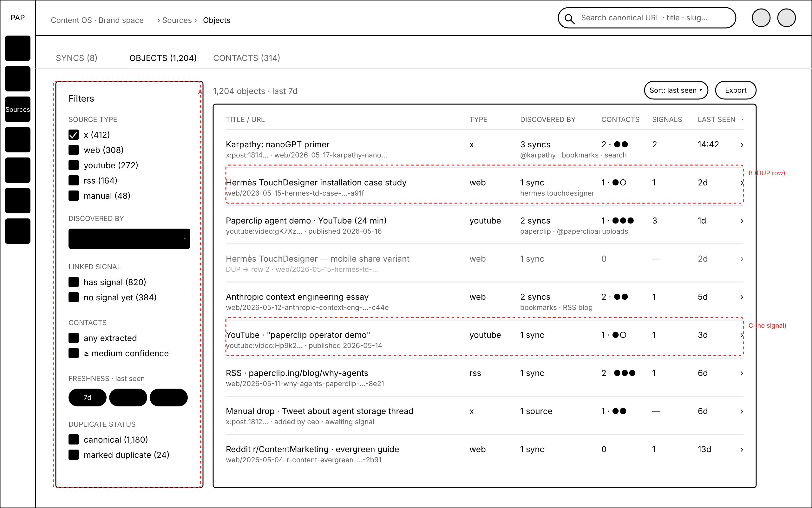Viewport: 812px width, 508px height.
Task: Click the SIGNALS column header
Action: 667,120
